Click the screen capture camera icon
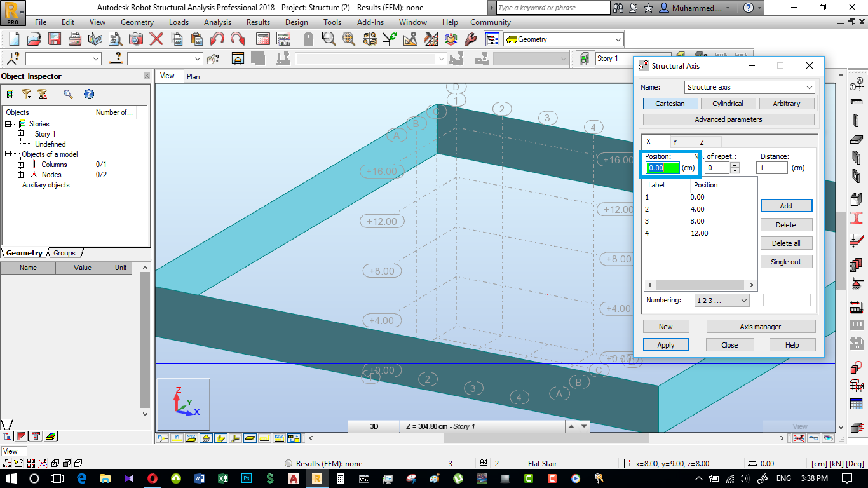 pyautogui.click(x=135, y=39)
